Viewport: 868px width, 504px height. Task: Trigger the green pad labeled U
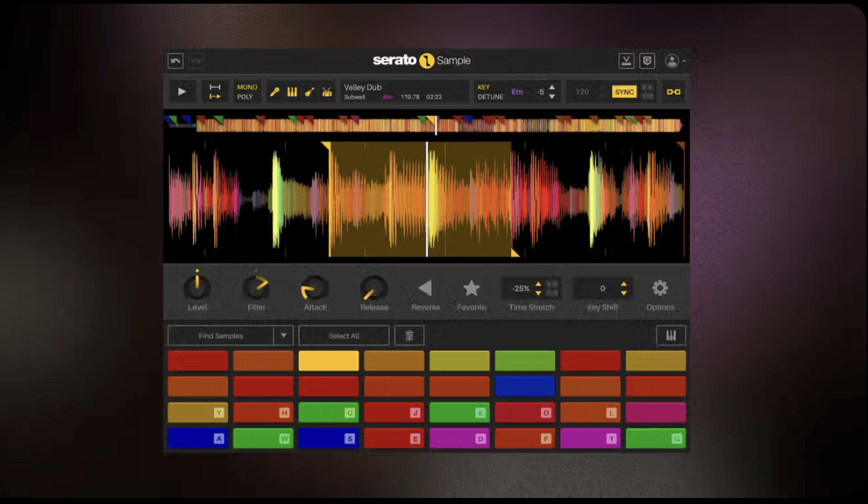coord(328,413)
